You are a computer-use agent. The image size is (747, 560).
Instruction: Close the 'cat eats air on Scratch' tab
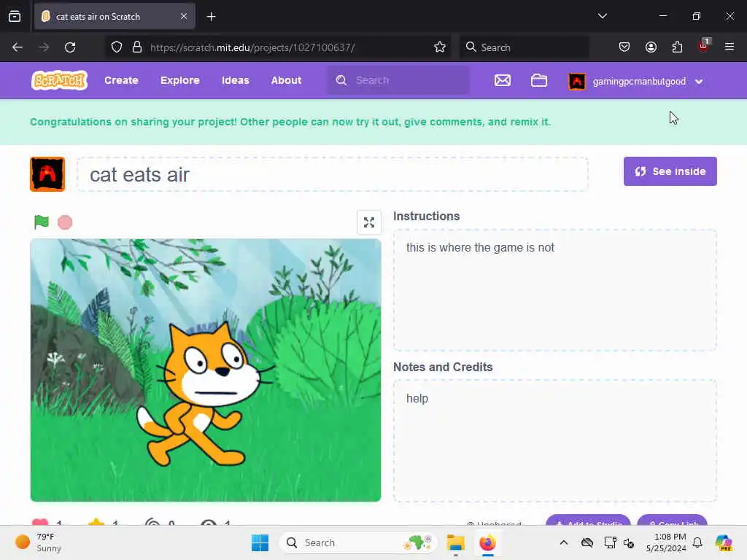click(184, 17)
